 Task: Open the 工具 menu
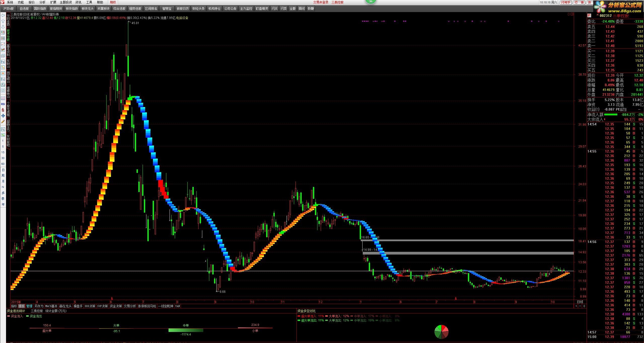(89, 2)
